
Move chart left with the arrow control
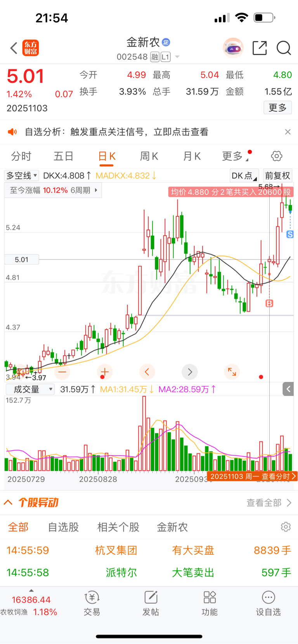click(147, 372)
